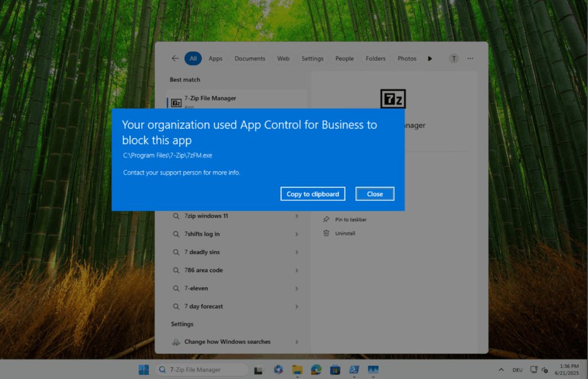588x379 pixels.
Task: Open File Explorer from the taskbar
Action: 297,370
